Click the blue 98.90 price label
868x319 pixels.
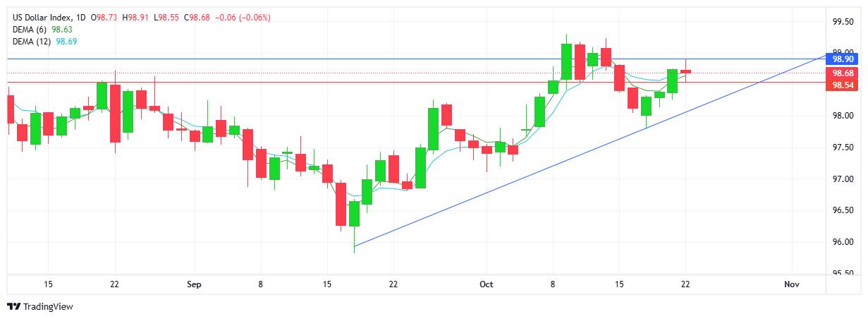click(x=843, y=60)
